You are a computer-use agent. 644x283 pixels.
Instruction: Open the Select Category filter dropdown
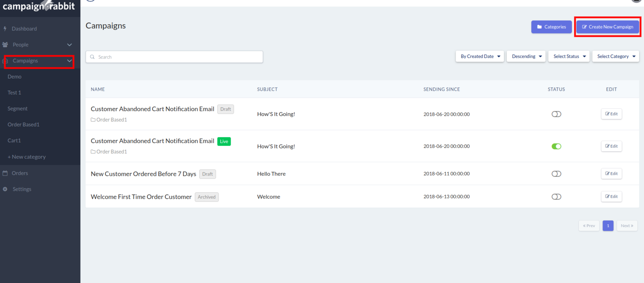click(x=615, y=56)
